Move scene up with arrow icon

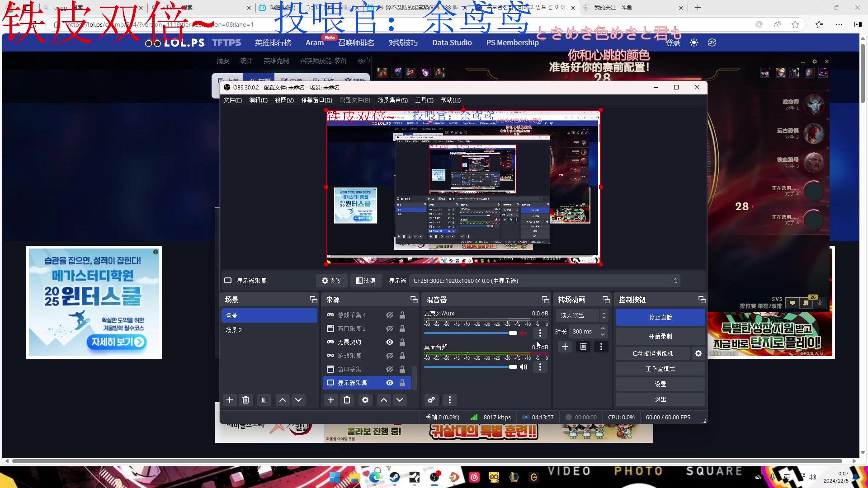(x=283, y=400)
